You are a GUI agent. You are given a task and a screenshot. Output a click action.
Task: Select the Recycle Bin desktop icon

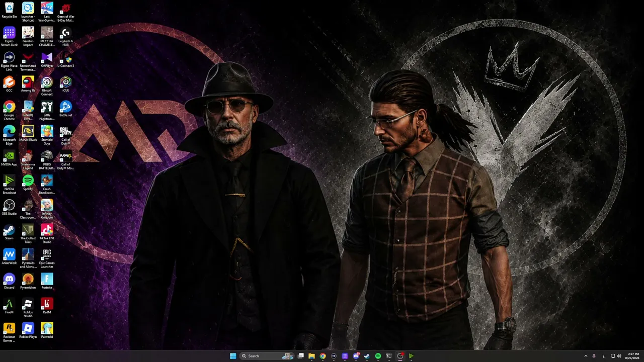9,11
